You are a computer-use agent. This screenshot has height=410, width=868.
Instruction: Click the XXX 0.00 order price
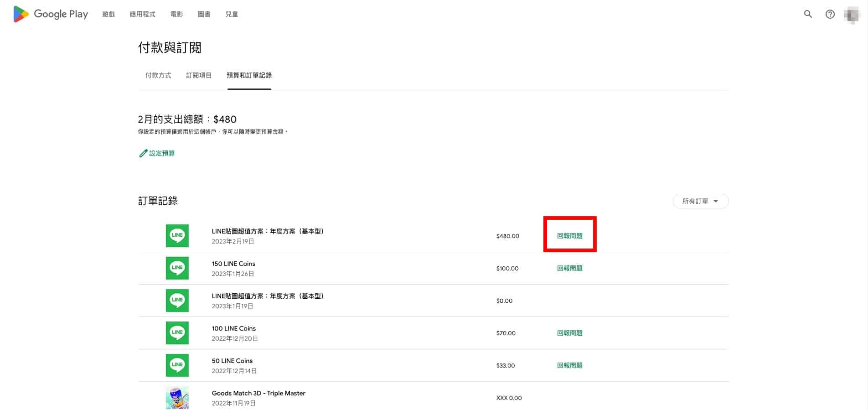[x=509, y=398]
